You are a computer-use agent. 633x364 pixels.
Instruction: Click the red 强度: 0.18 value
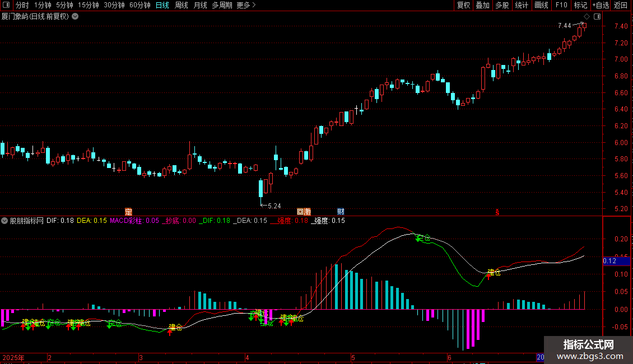coord(289,221)
